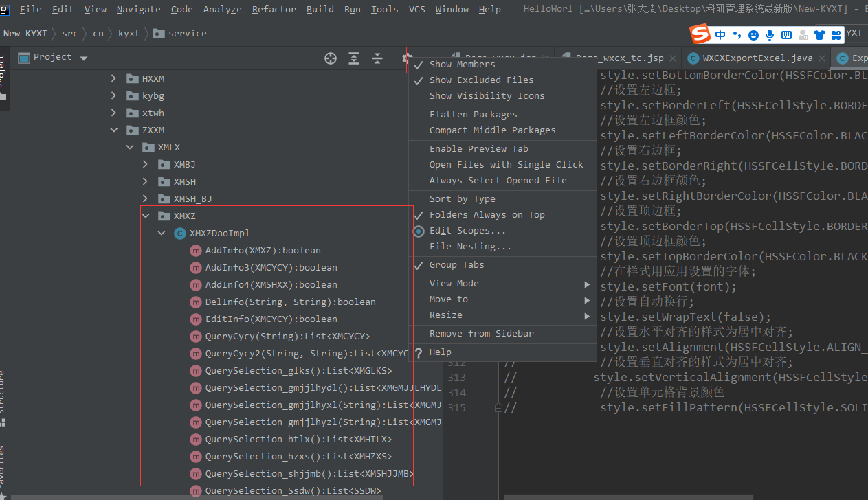Open the Move to submenu
Image resolution: width=868 pixels, height=500 pixels.
[502, 299]
